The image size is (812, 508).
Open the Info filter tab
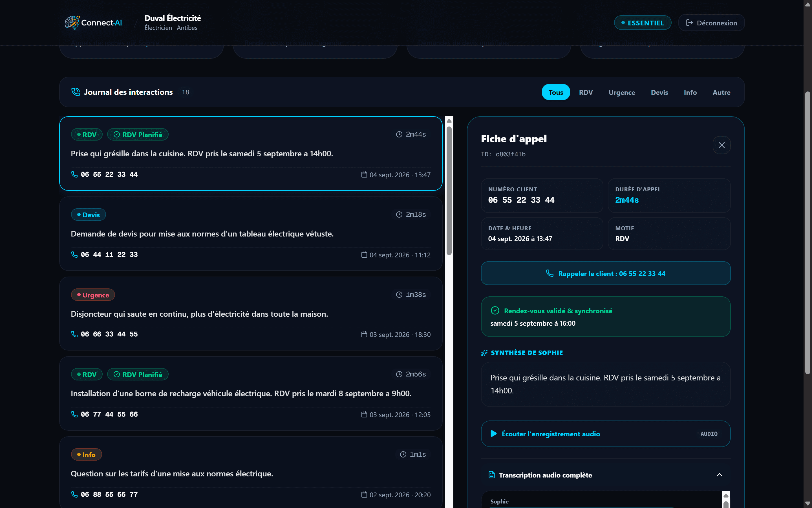690,92
